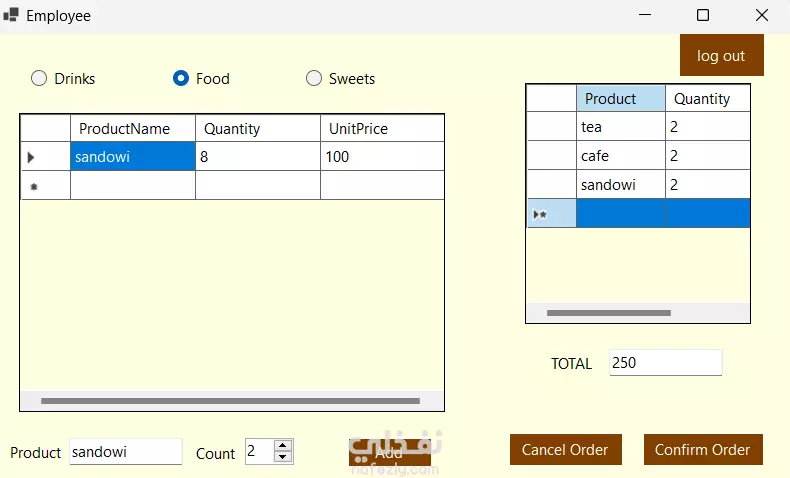The width and height of the screenshot is (790, 478).
Task: Click the log out button
Action: pos(721,56)
